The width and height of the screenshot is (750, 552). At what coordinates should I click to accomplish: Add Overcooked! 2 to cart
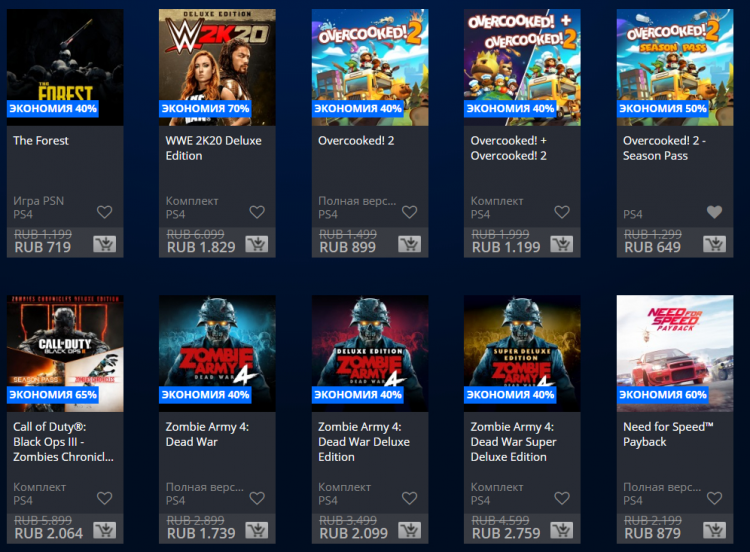[409, 244]
